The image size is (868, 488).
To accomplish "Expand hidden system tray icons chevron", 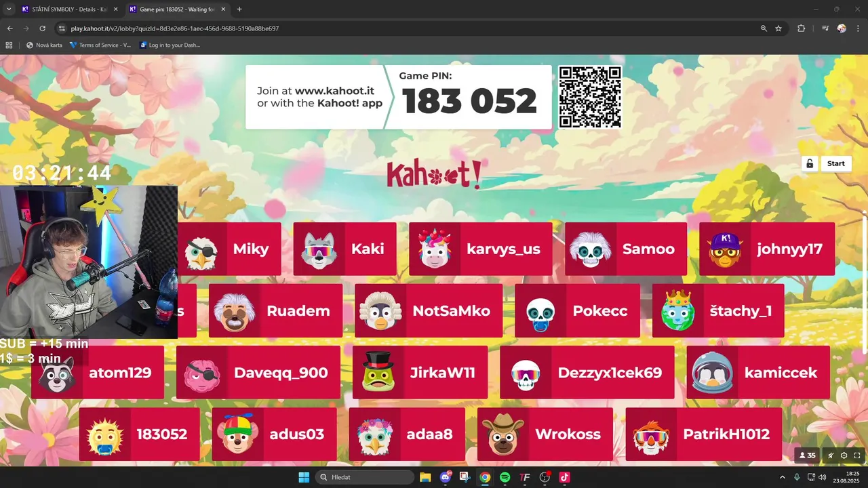I will pyautogui.click(x=782, y=477).
